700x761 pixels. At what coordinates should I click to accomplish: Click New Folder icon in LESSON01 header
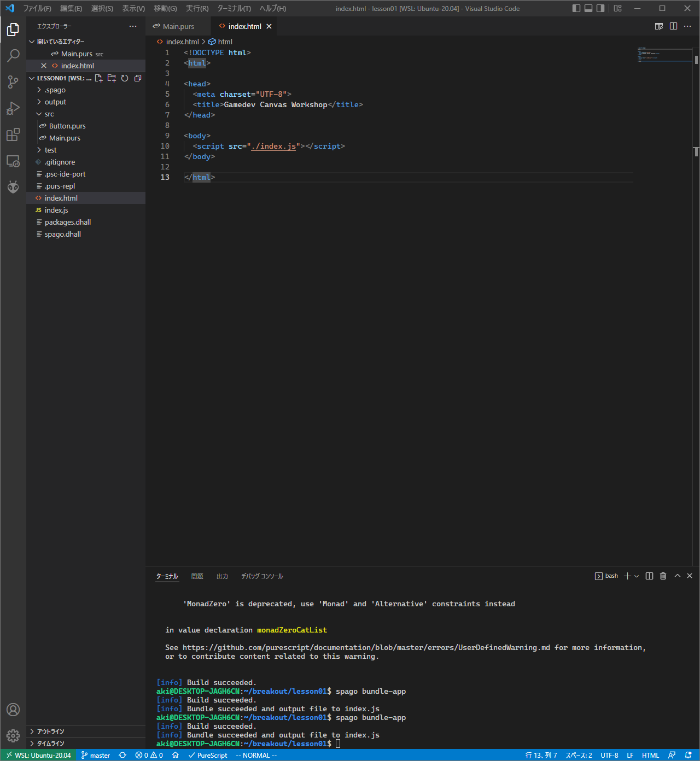tap(112, 78)
